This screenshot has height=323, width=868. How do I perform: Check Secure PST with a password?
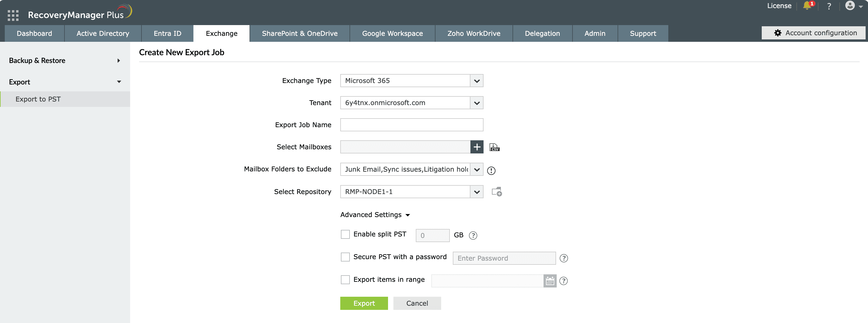345,257
